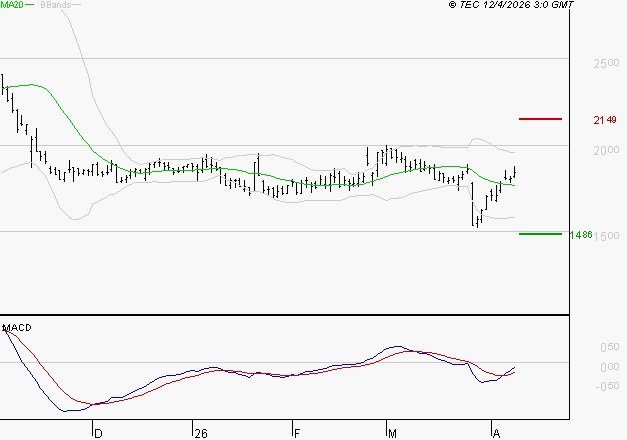Click the 2000 price axis label
The width and height of the screenshot is (627, 440).
tap(606, 150)
